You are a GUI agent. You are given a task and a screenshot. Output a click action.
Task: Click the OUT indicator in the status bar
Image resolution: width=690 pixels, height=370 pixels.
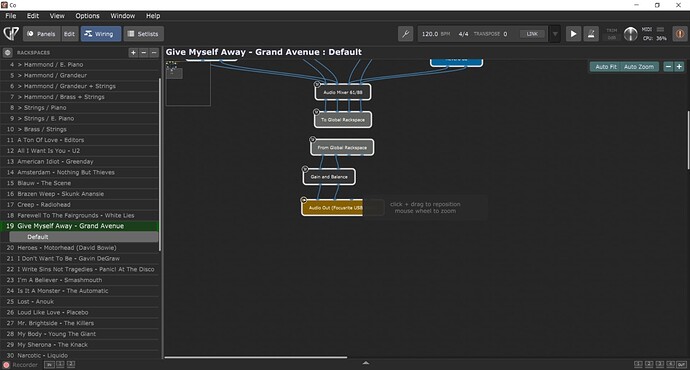pyautogui.click(x=681, y=364)
